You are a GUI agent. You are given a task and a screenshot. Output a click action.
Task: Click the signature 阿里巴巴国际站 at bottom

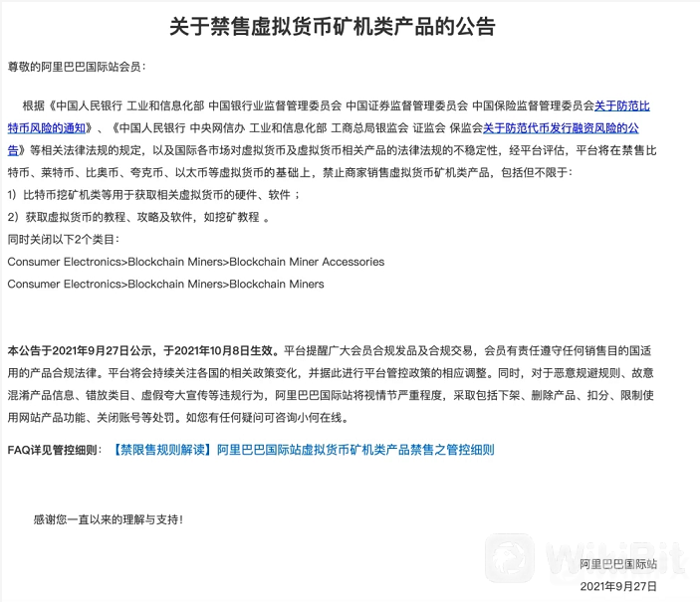[x=618, y=564]
